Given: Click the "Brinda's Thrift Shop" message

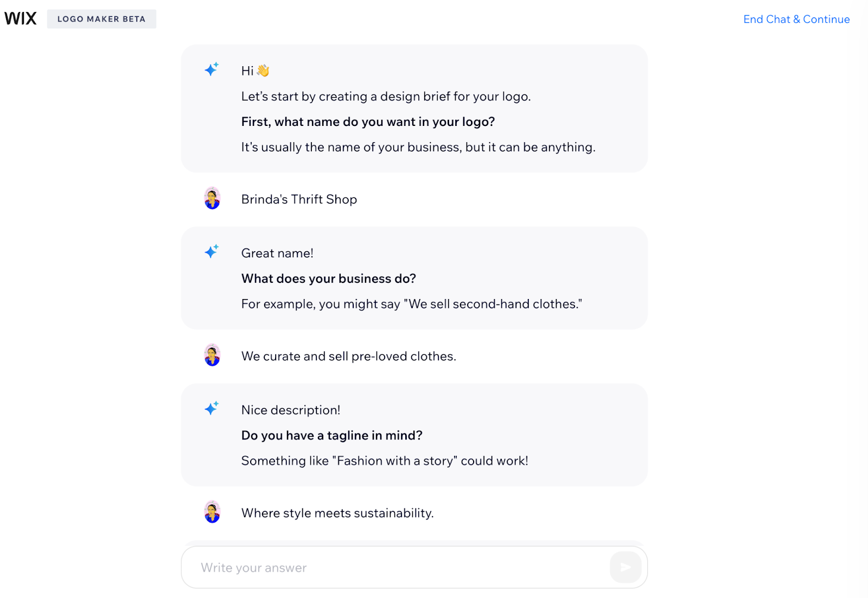Looking at the screenshot, I should (x=299, y=200).
